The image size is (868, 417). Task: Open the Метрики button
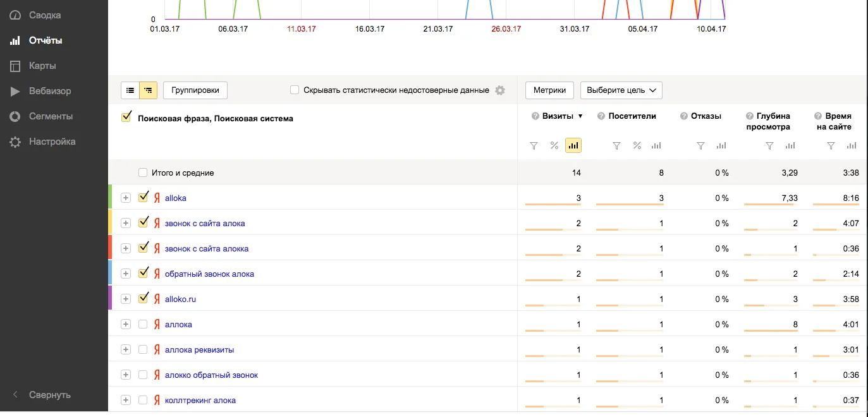tap(549, 90)
